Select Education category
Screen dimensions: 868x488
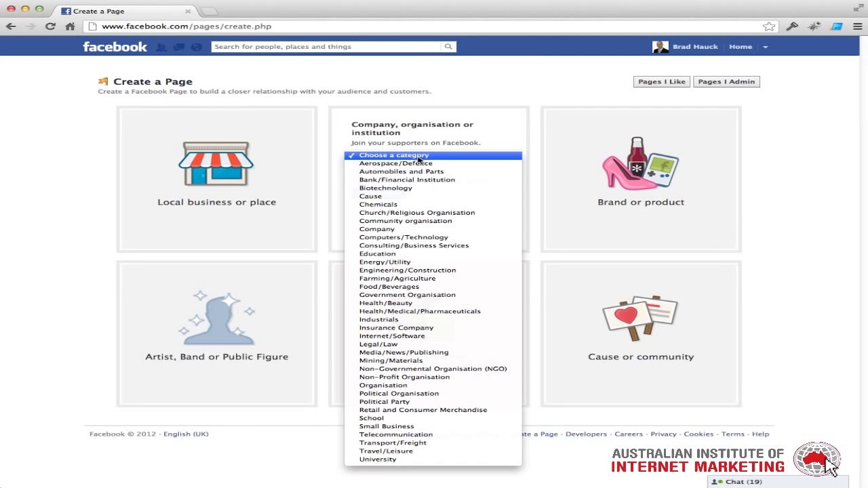(x=433, y=253)
